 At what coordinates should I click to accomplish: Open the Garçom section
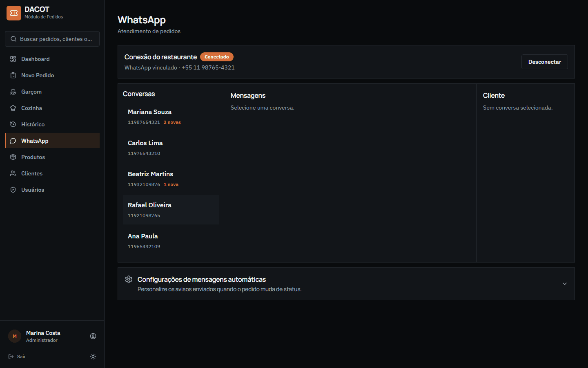pos(52,92)
